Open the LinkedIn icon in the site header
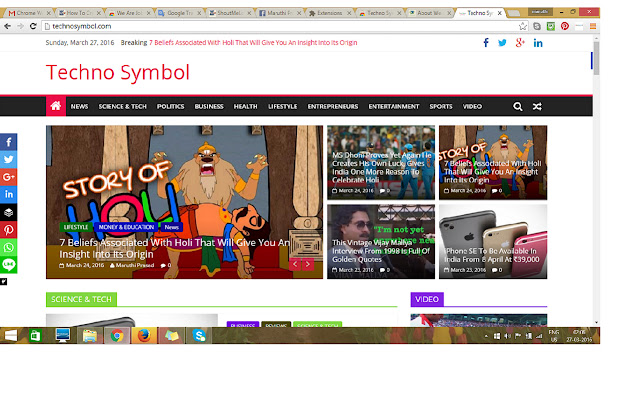The image size is (640, 400). click(538, 43)
